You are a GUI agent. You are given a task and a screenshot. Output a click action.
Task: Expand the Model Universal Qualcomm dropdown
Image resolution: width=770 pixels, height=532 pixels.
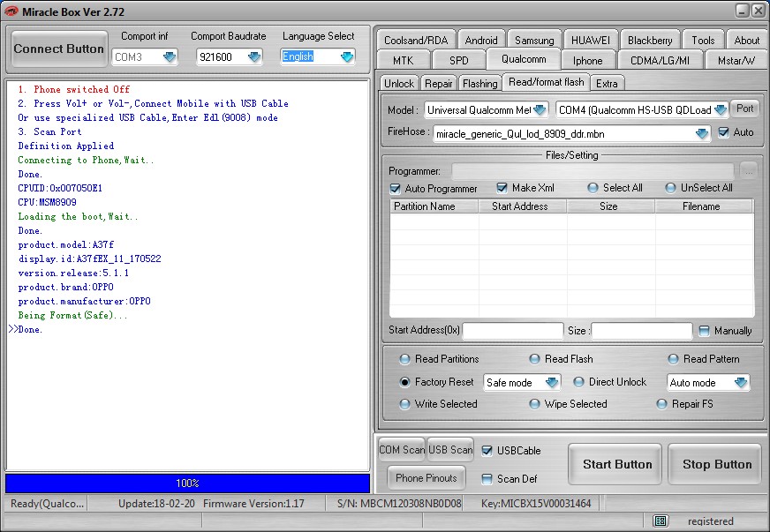click(x=540, y=110)
